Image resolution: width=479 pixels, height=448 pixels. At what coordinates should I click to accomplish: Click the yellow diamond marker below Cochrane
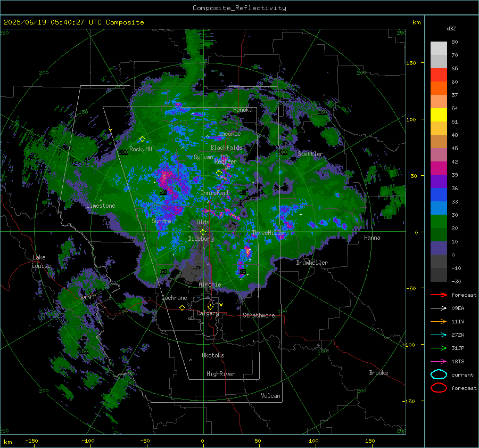tap(183, 308)
